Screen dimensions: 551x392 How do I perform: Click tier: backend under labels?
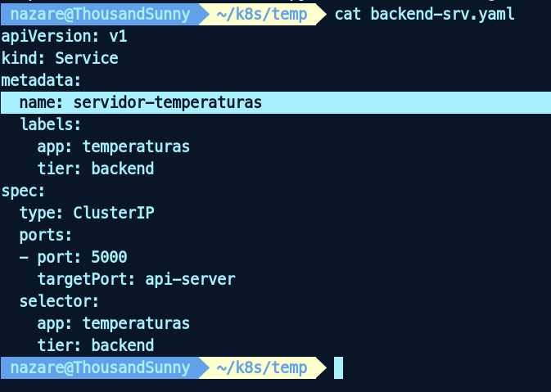pyautogui.click(x=95, y=169)
